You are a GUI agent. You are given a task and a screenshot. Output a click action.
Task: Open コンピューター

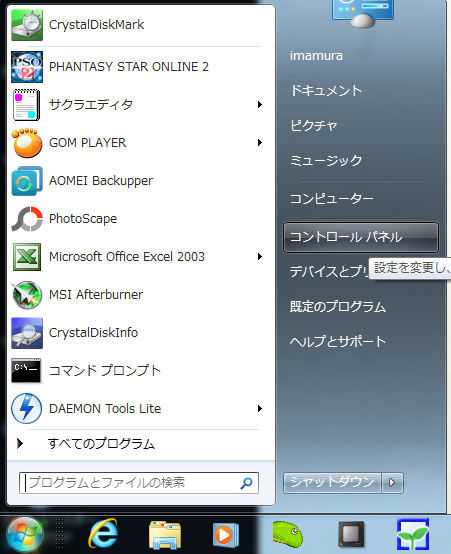(332, 199)
